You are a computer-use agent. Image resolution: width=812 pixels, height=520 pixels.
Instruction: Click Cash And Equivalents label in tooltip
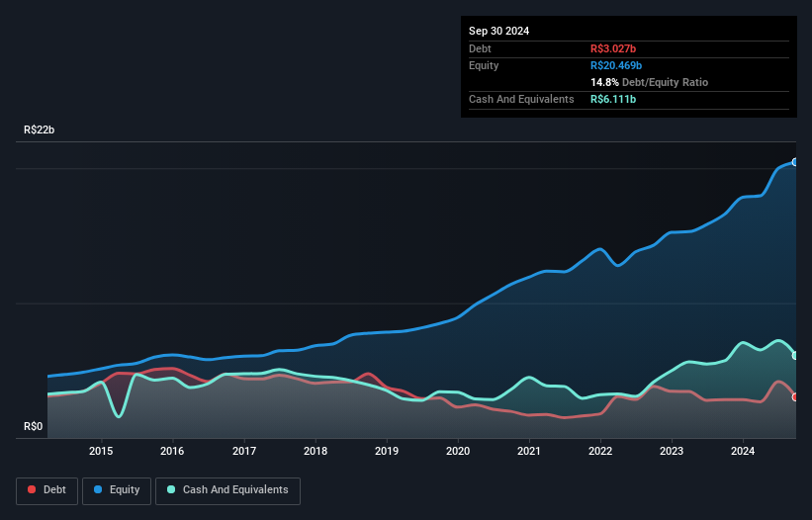(x=521, y=99)
